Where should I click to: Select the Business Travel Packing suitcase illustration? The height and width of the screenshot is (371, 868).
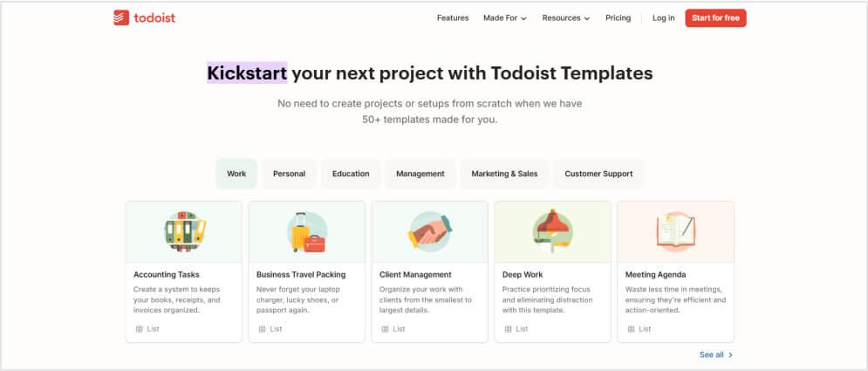coord(307,232)
